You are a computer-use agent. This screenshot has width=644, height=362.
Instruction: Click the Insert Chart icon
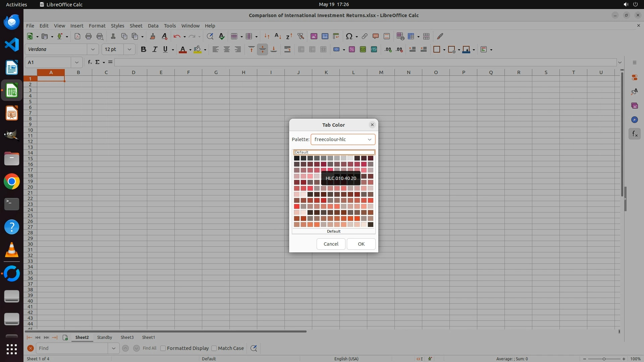coord(325,36)
